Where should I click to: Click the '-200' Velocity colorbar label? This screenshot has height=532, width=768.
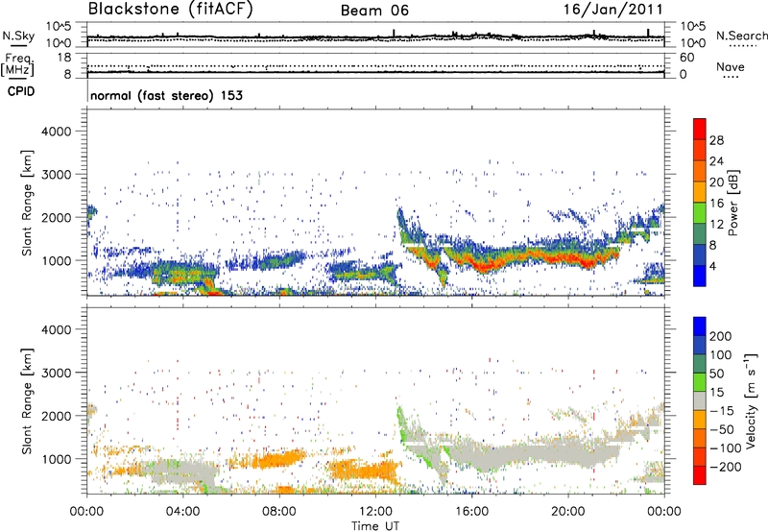tap(726, 467)
